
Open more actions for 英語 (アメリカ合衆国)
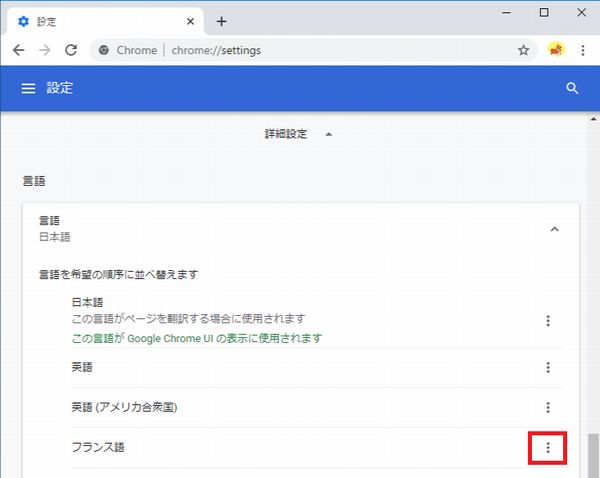pyautogui.click(x=548, y=407)
